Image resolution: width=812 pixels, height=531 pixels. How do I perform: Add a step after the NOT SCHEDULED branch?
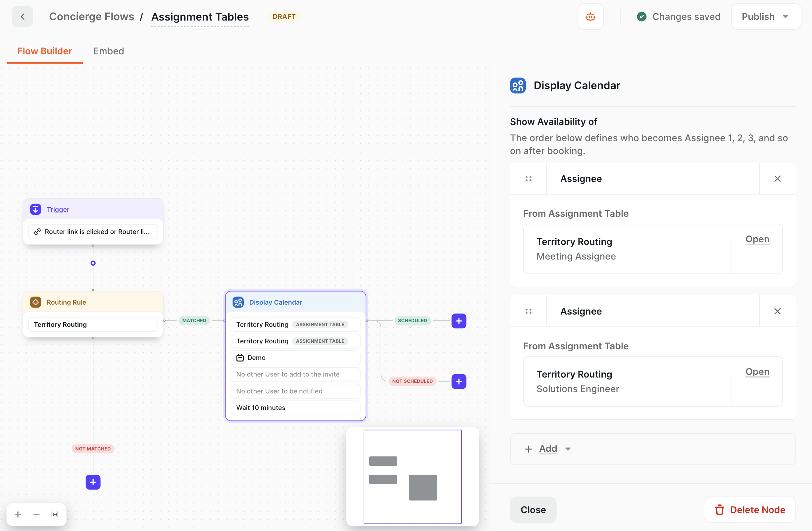pyautogui.click(x=459, y=382)
